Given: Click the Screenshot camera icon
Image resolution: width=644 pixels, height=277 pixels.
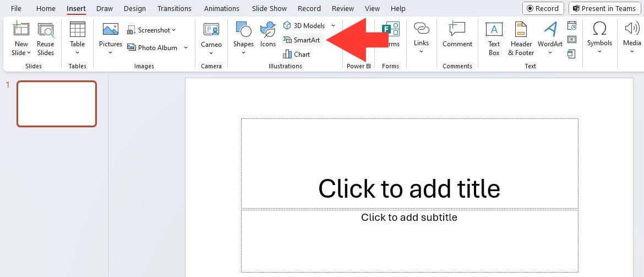Looking at the screenshot, I should click(132, 30).
